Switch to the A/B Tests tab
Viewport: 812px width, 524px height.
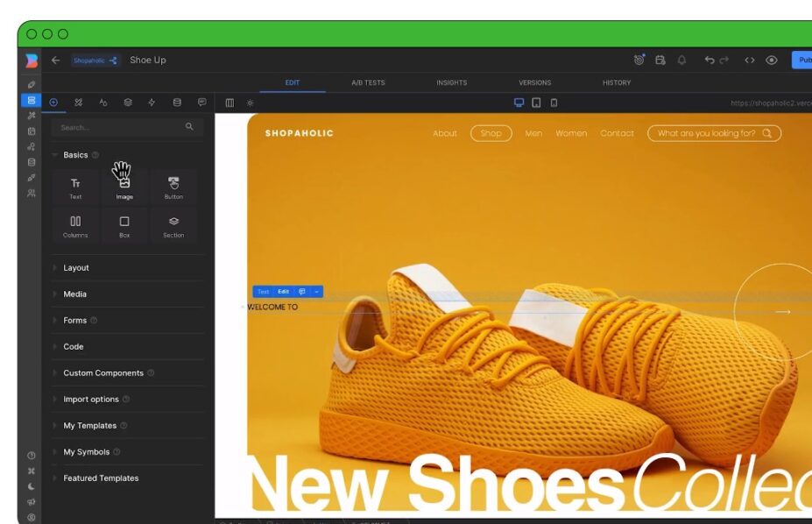click(368, 83)
